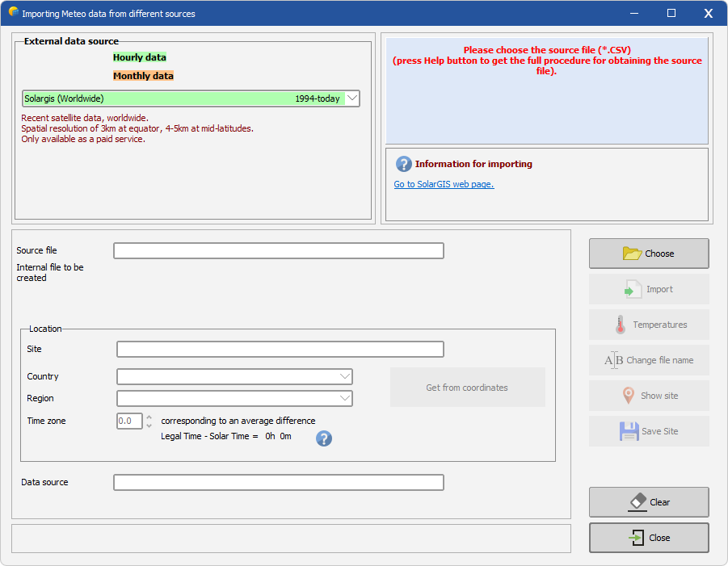
Task: Increase the Time zone spinner value
Action: click(149, 417)
